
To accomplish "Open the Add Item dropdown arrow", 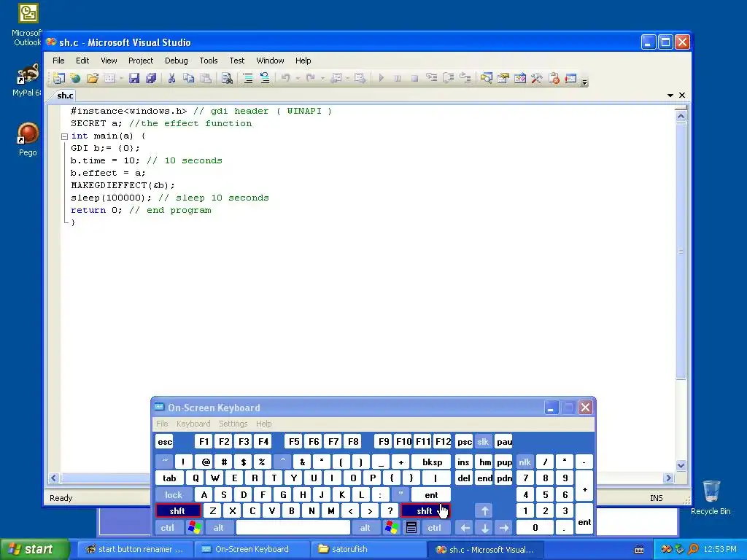I will (122, 78).
